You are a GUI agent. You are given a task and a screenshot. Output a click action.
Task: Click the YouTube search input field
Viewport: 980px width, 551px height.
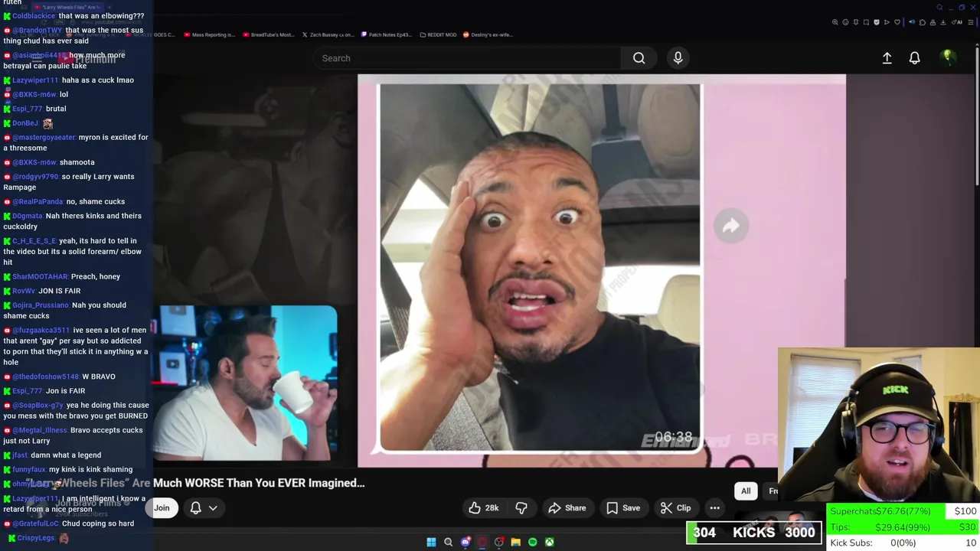(467, 58)
